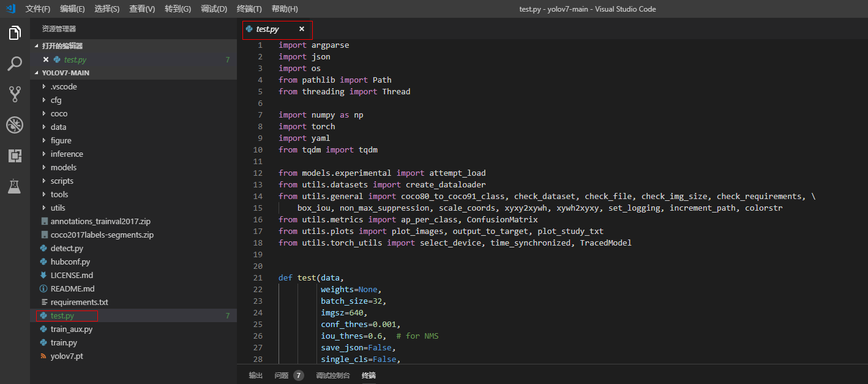
Task: Close the test.py editor tab
Action: tap(301, 29)
